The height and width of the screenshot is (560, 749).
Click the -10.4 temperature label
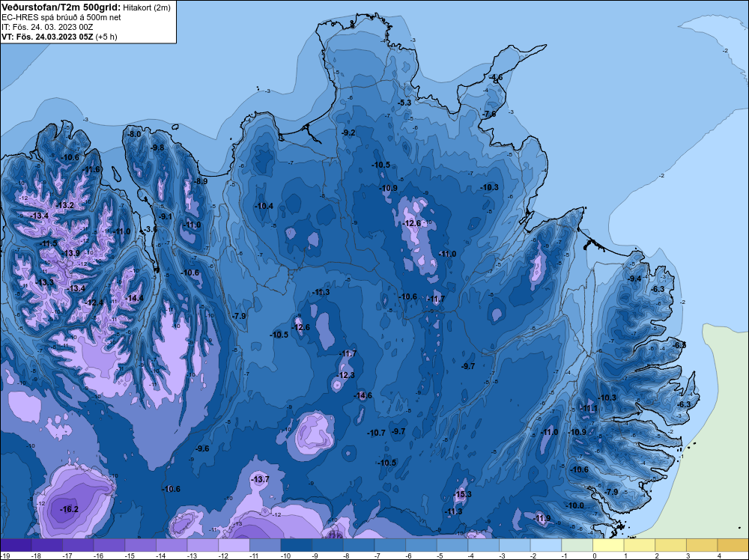264,206
